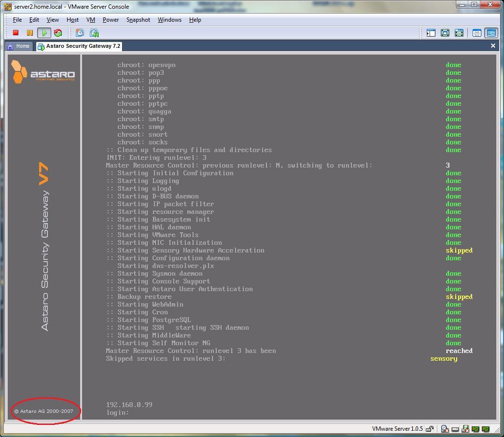
Task: Click the red Power Off stop button
Action: (x=15, y=33)
